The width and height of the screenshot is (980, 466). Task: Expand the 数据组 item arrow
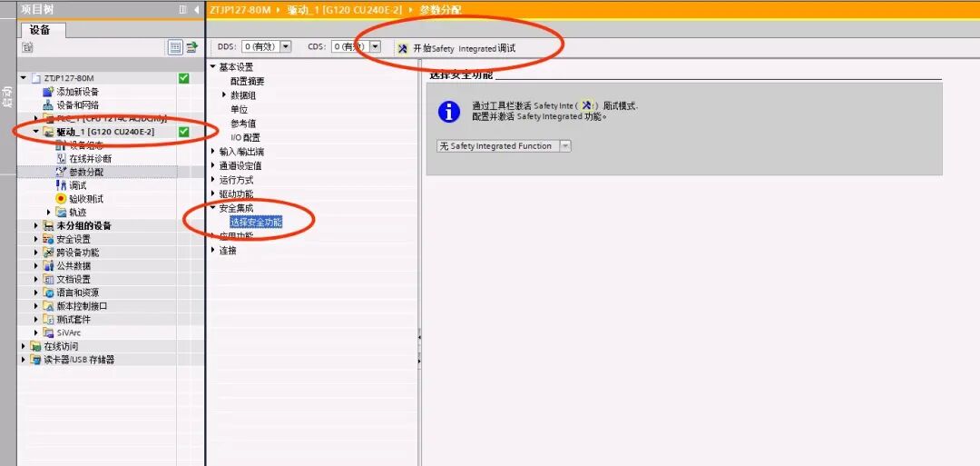click(x=224, y=95)
